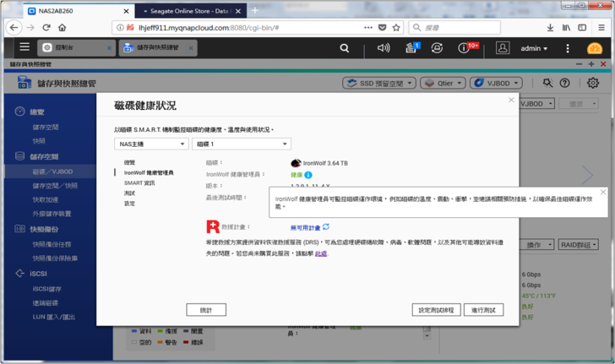
Task: Select SMART 資訊 in the left list
Action: [x=139, y=183]
